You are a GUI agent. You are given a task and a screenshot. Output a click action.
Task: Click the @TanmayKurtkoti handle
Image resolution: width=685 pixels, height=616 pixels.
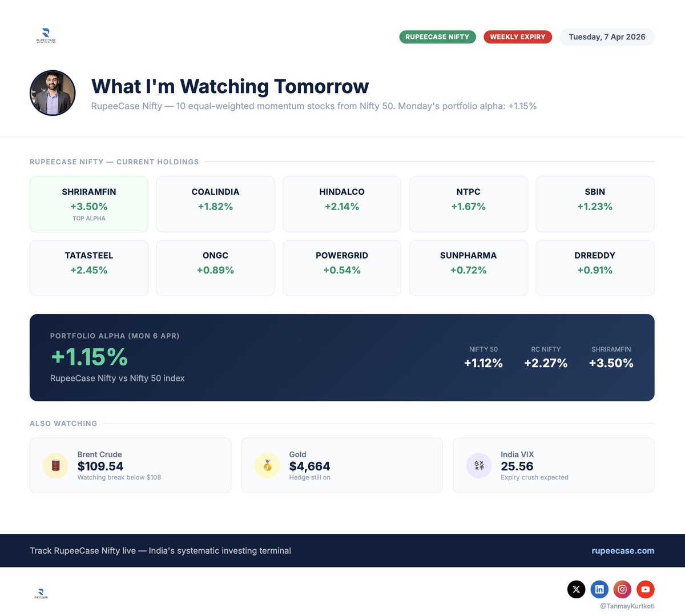(627, 606)
